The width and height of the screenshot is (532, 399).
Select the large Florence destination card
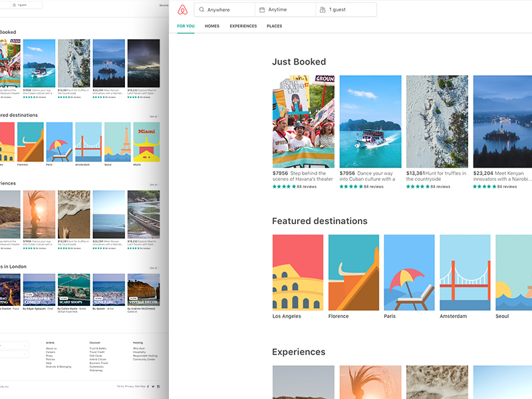(x=354, y=273)
